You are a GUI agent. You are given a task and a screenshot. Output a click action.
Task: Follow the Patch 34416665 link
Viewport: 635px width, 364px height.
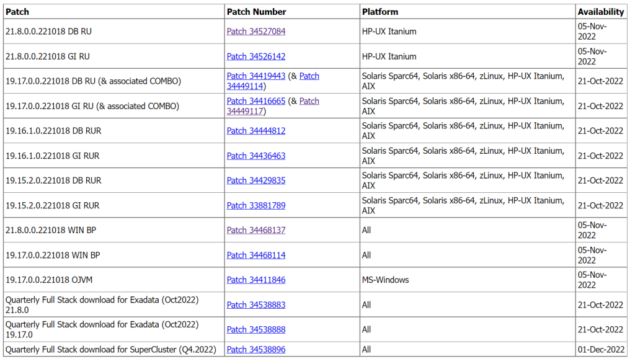pos(256,101)
